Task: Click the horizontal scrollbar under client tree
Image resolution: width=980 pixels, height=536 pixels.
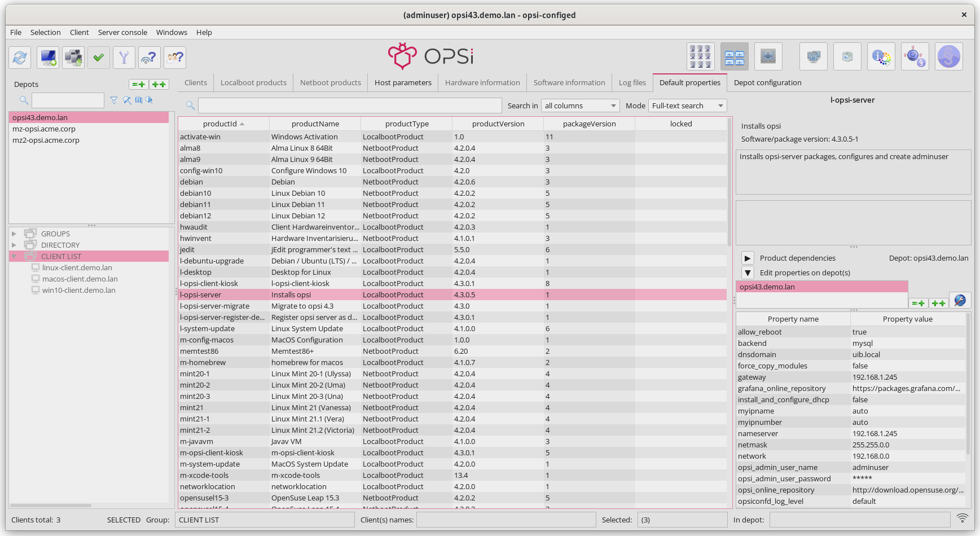Action: point(51,505)
